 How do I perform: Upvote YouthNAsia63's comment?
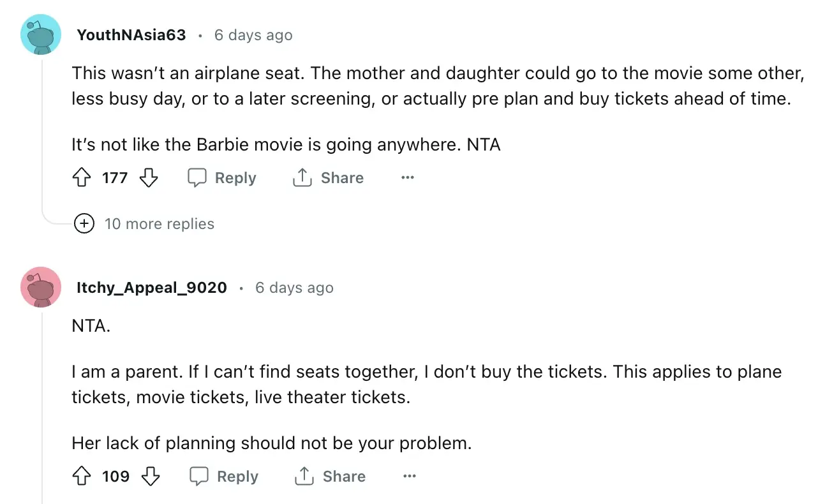82,178
